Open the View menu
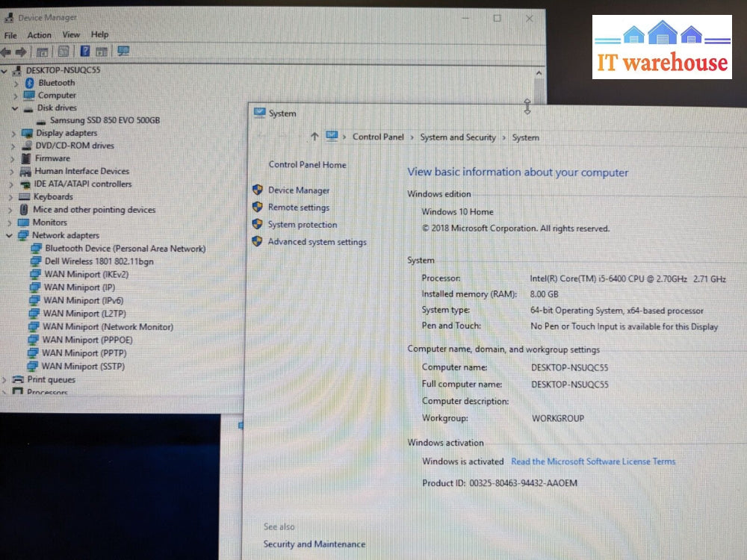 point(71,35)
